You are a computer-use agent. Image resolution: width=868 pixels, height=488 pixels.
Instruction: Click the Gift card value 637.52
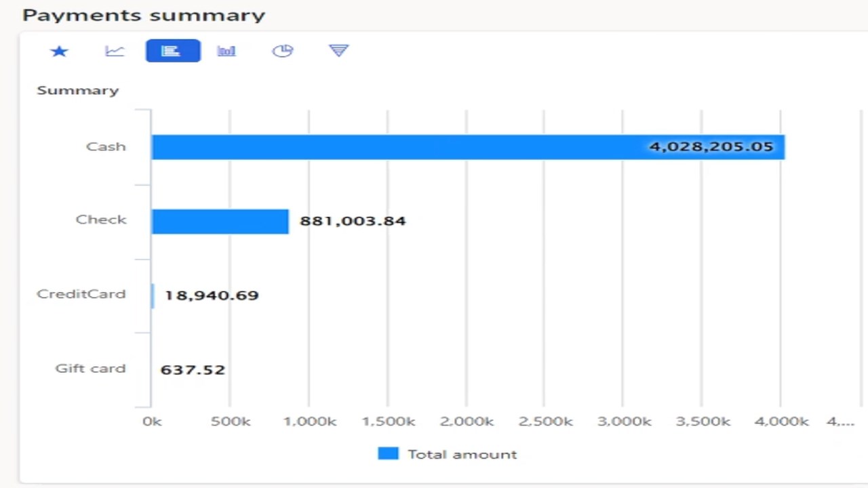click(193, 369)
